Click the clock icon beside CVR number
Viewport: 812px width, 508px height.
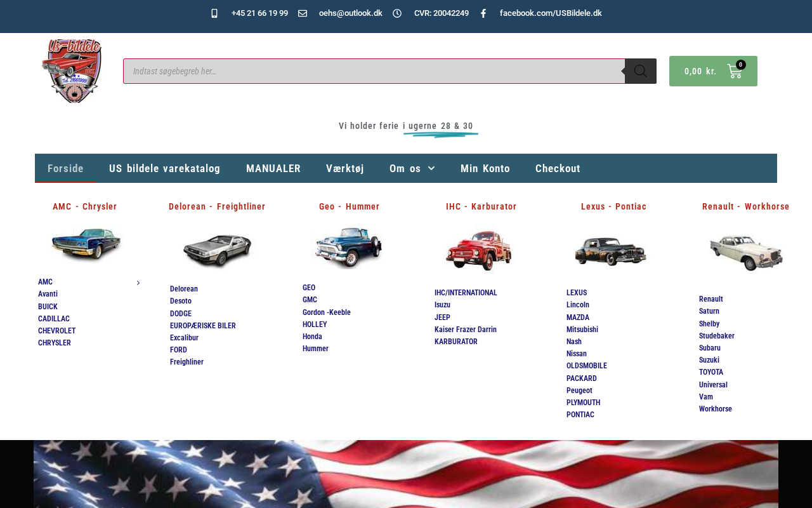[x=397, y=13]
